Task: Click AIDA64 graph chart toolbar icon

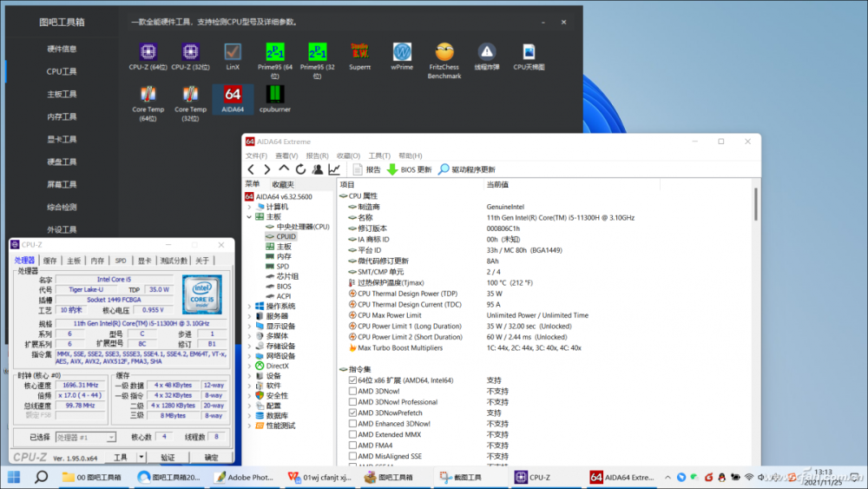Action: (334, 169)
